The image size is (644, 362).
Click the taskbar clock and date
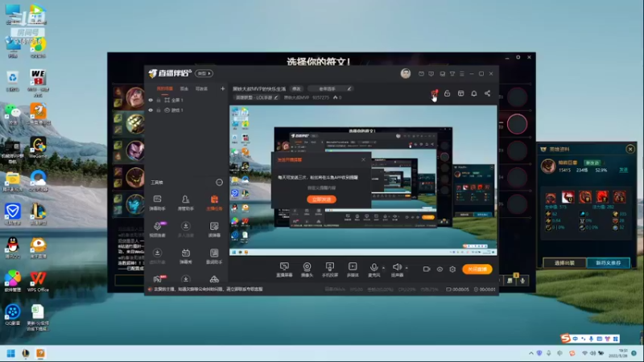coord(619,353)
